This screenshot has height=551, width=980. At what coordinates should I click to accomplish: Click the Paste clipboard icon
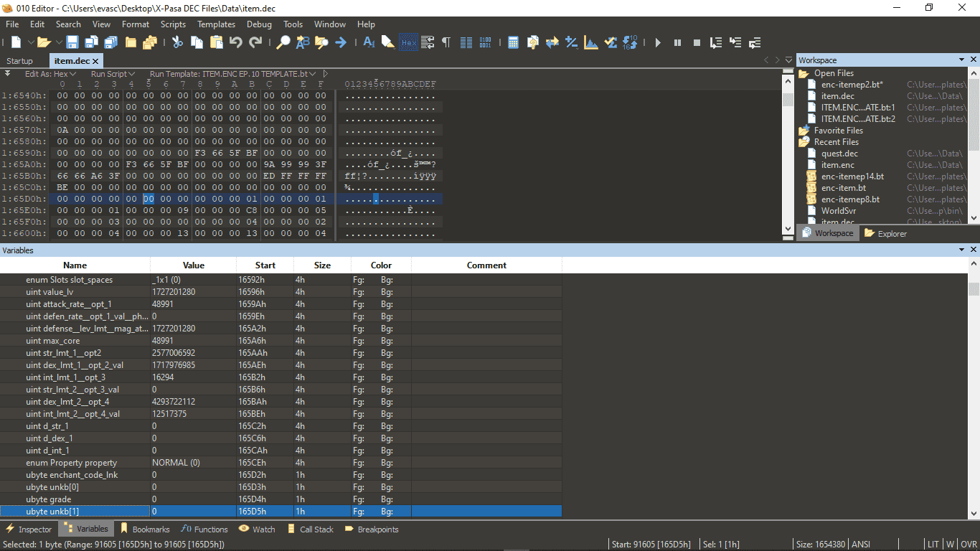216,42
